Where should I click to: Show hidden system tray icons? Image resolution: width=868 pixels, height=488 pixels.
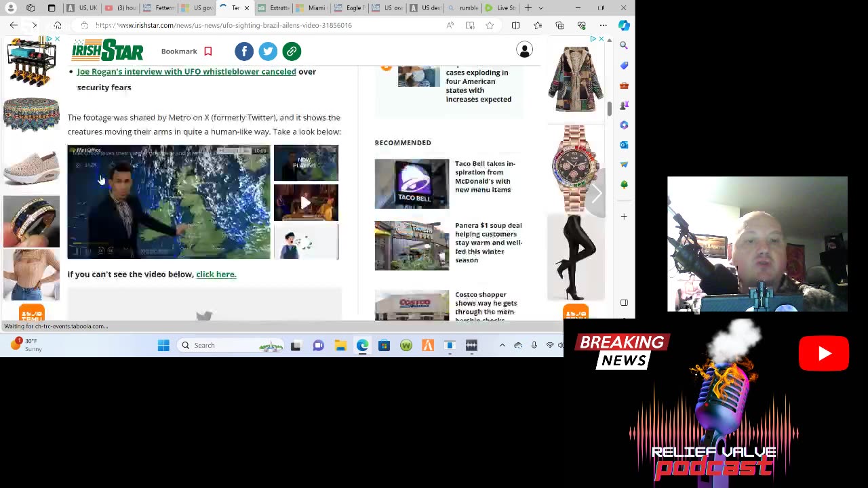click(x=502, y=346)
